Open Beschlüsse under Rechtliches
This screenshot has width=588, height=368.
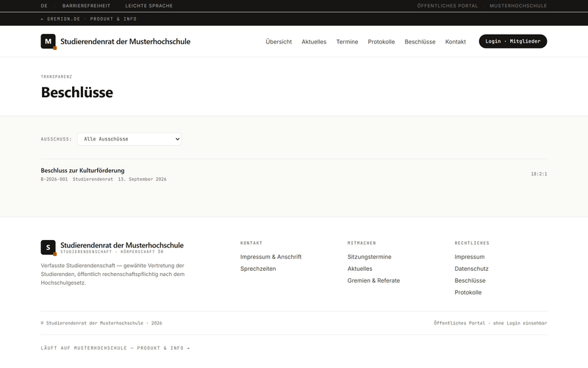coord(470,280)
